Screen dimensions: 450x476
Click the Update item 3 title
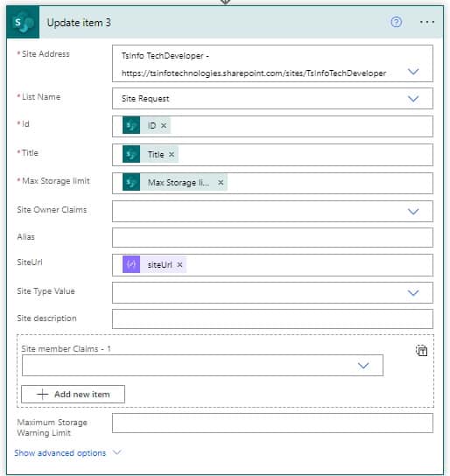(79, 23)
